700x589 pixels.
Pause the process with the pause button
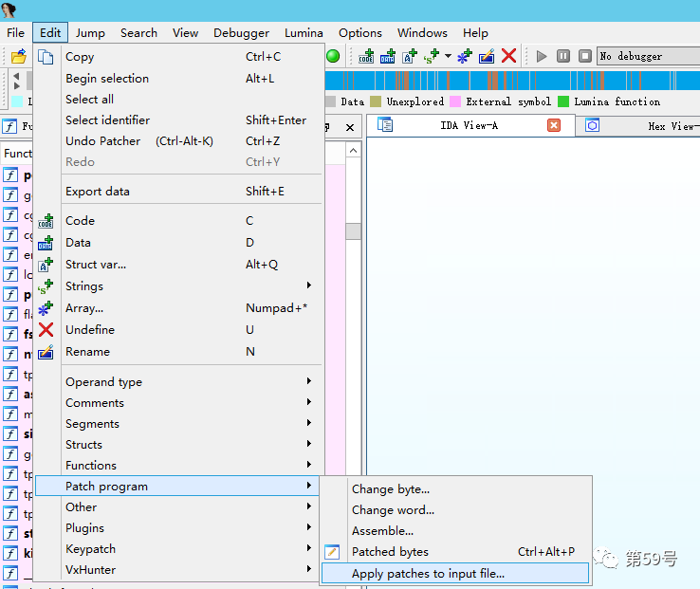tap(563, 56)
